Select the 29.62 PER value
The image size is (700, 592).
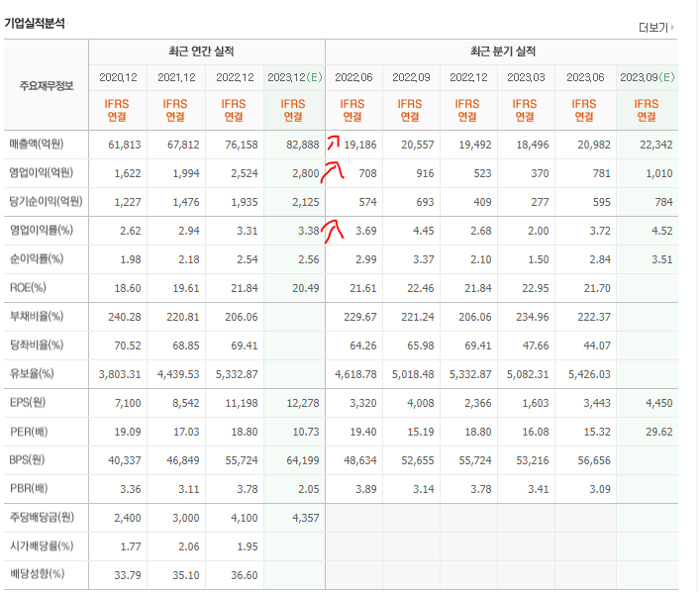[x=659, y=433]
